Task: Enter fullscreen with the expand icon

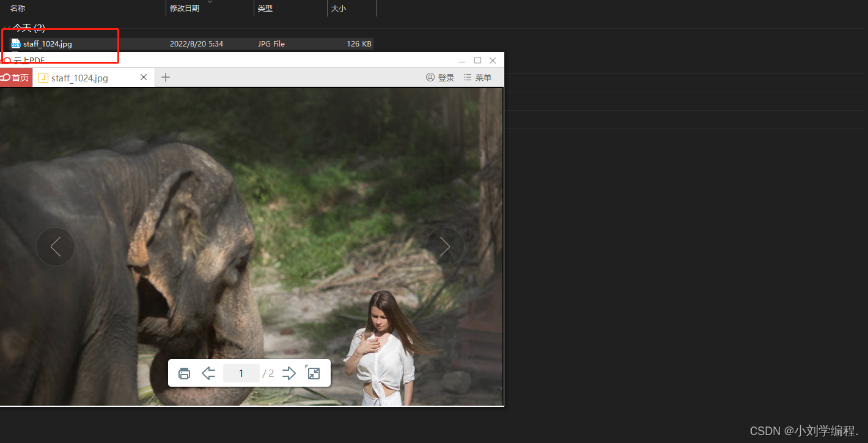Action: pos(313,373)
